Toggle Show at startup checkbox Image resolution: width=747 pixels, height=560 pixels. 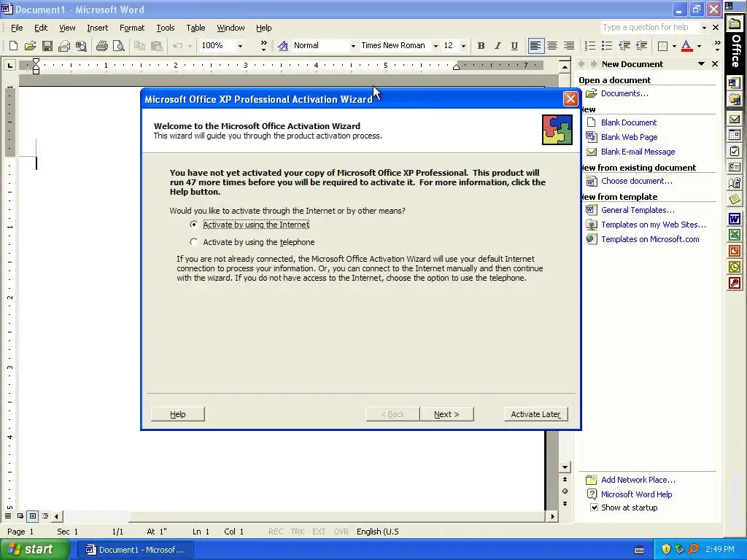pyautogui.click(x=594, y=507)
